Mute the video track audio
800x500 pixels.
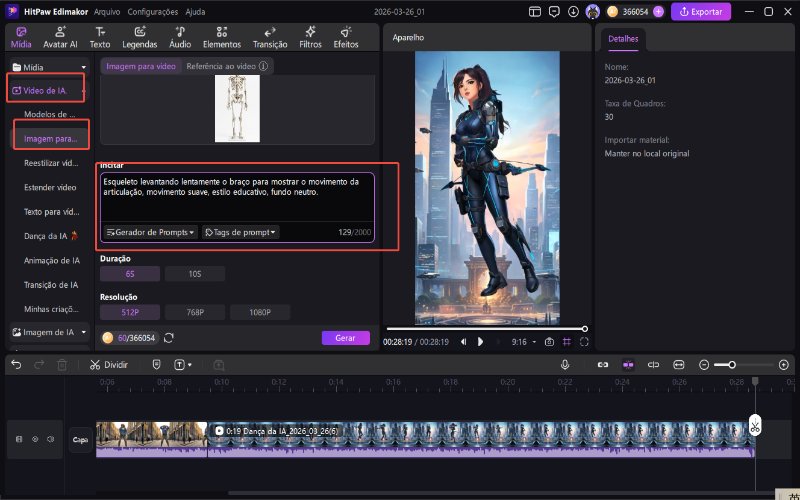(50, 438)
